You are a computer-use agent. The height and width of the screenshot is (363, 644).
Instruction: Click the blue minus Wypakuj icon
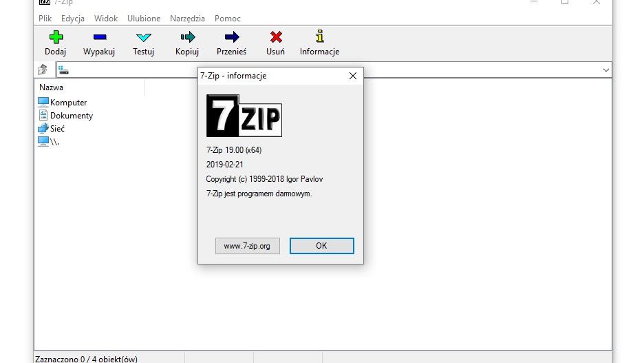pyautogui.click(x=100, y=37)
